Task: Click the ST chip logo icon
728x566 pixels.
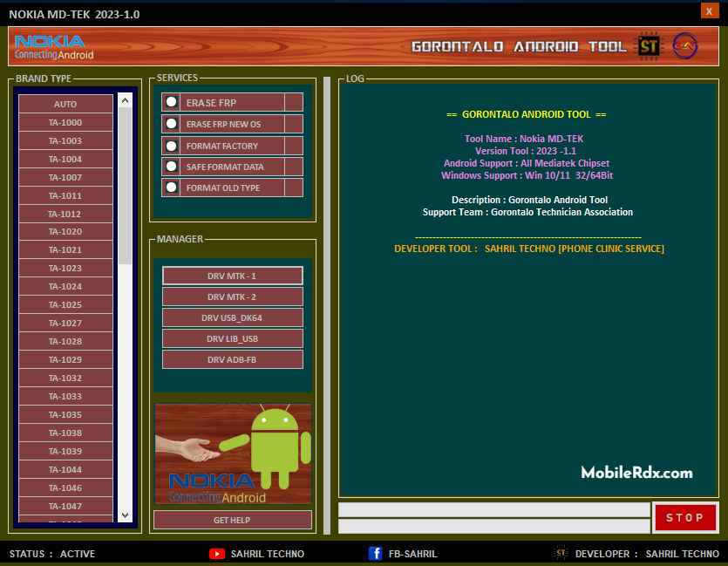Action: 649,46
